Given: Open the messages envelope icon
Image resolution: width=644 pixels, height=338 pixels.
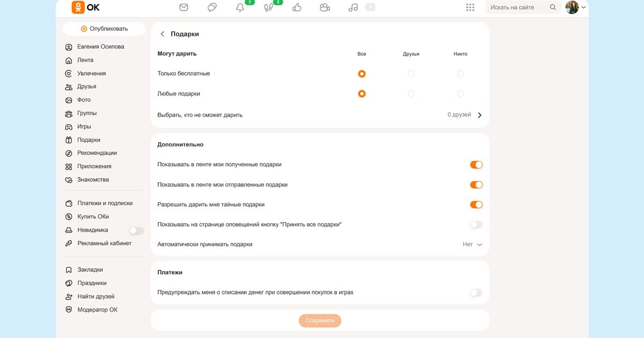Looking at the screenshot, I should [184, 8].
